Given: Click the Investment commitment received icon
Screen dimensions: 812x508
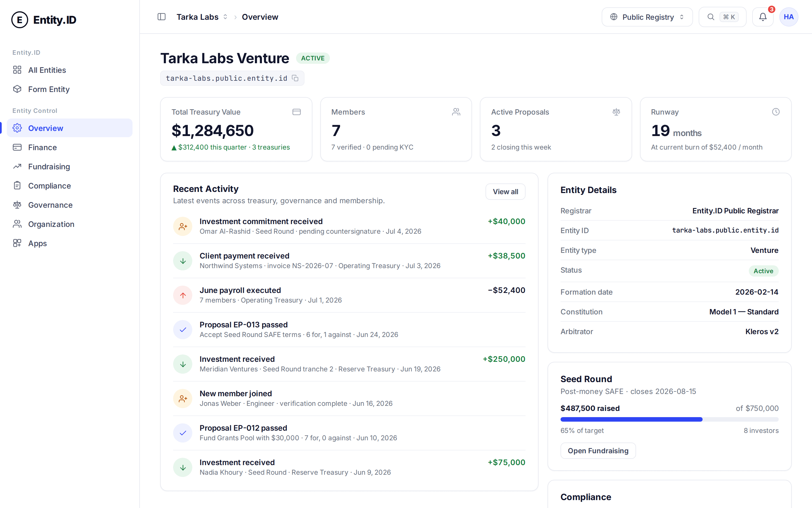Looking at the screenshot, I should pos(182,226).
